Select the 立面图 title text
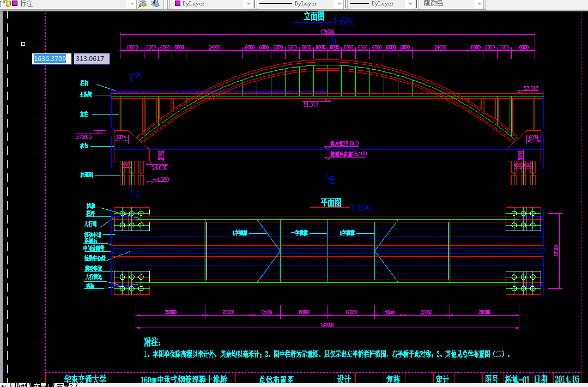The image size is (588, 387). coord(314,17)
